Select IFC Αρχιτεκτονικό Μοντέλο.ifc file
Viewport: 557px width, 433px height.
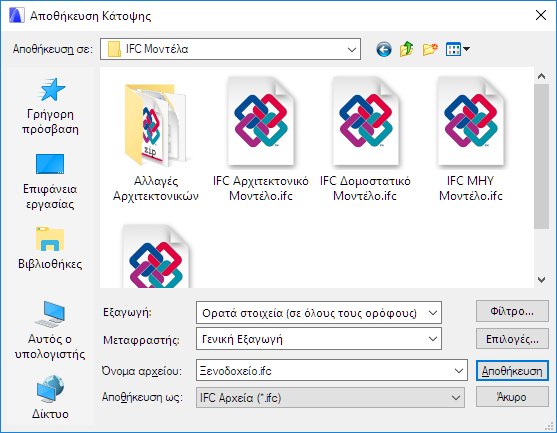tap(261, 140)
